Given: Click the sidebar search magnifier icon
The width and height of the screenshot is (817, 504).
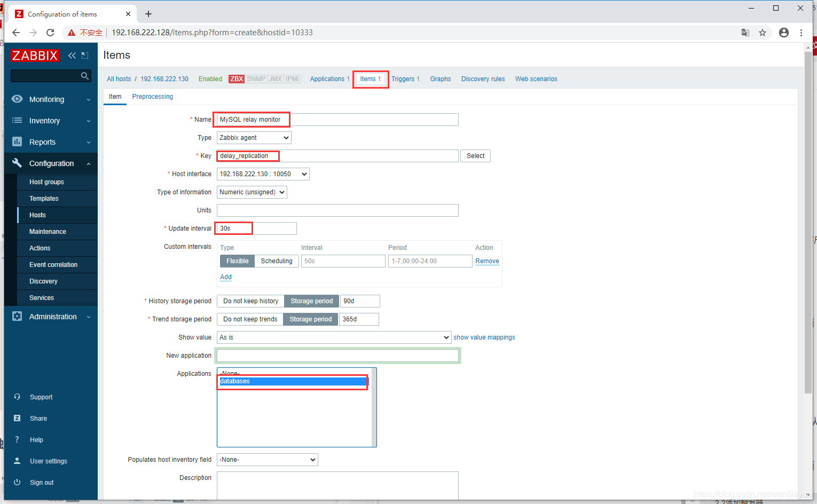Looking at the screenshot, I should (84, 76).
